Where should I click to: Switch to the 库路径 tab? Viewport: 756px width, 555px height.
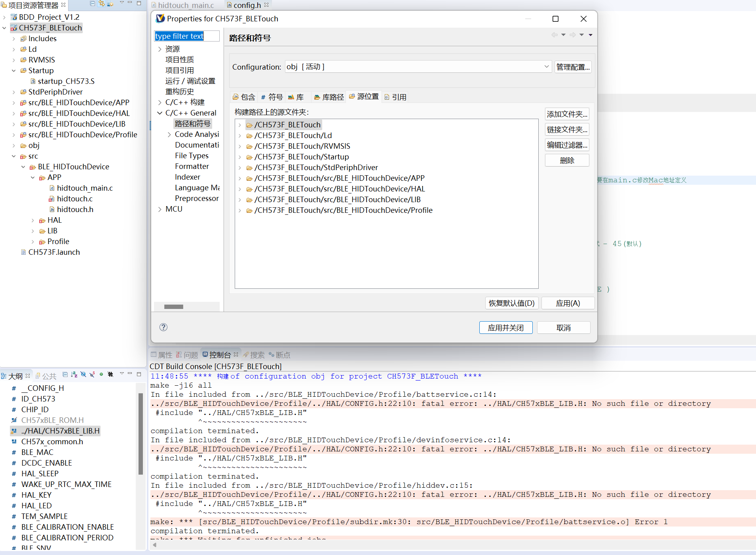click(329, 97)
